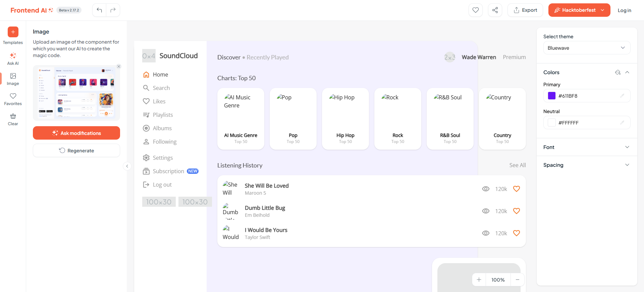Click the undo arrow button
Image resolution: width=644 pixels, height=292 pixels.
99,10
